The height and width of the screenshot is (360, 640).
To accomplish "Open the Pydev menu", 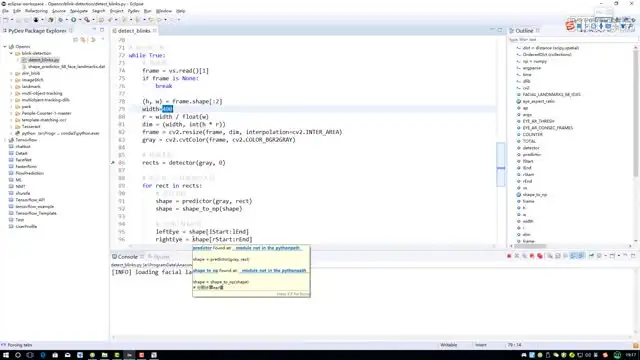I will (133, 11).
